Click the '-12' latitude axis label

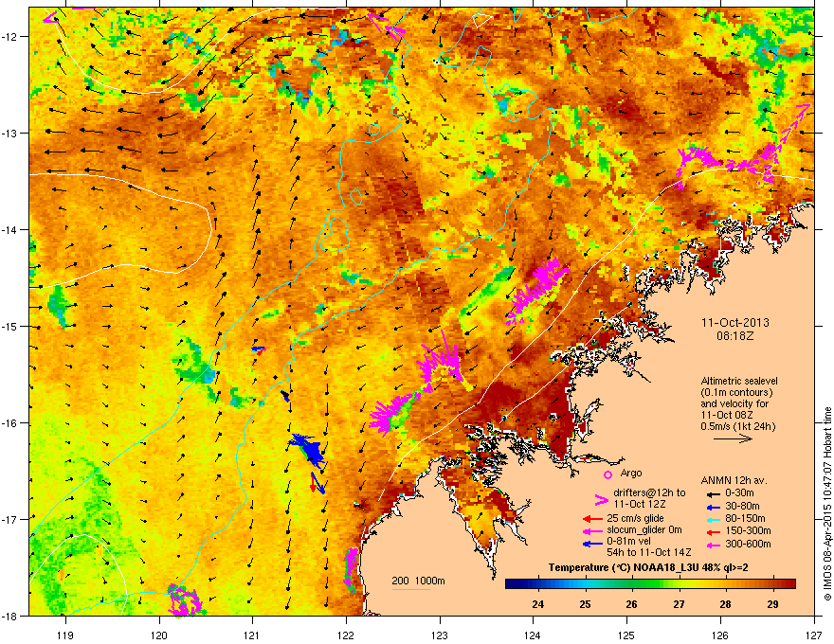tap(10, 37)
